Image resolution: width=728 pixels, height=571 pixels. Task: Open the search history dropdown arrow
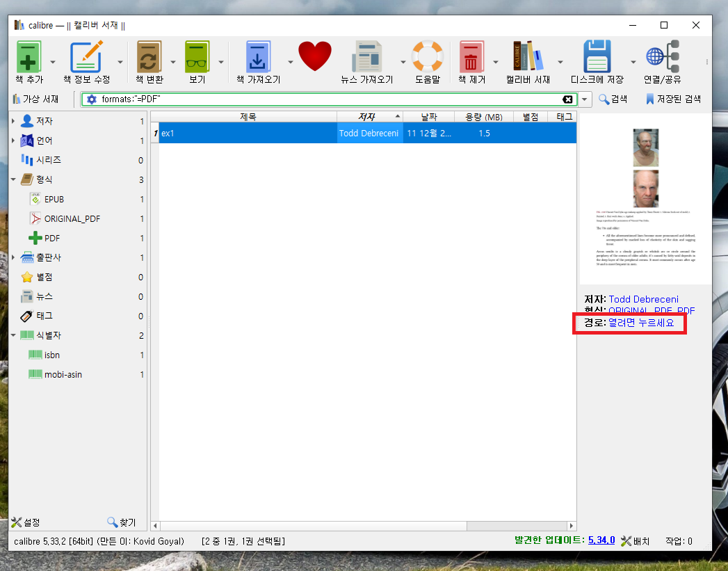point(585,99)
